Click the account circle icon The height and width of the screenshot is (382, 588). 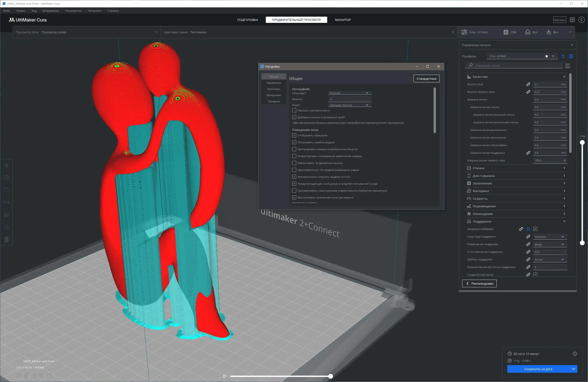click(x=581, y=20)
